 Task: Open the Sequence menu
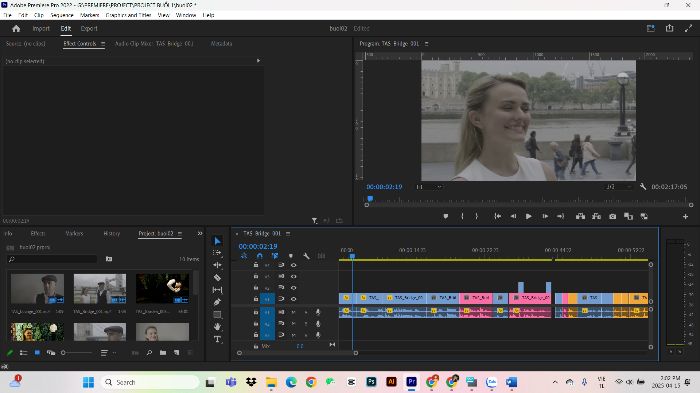coord(62,15)
